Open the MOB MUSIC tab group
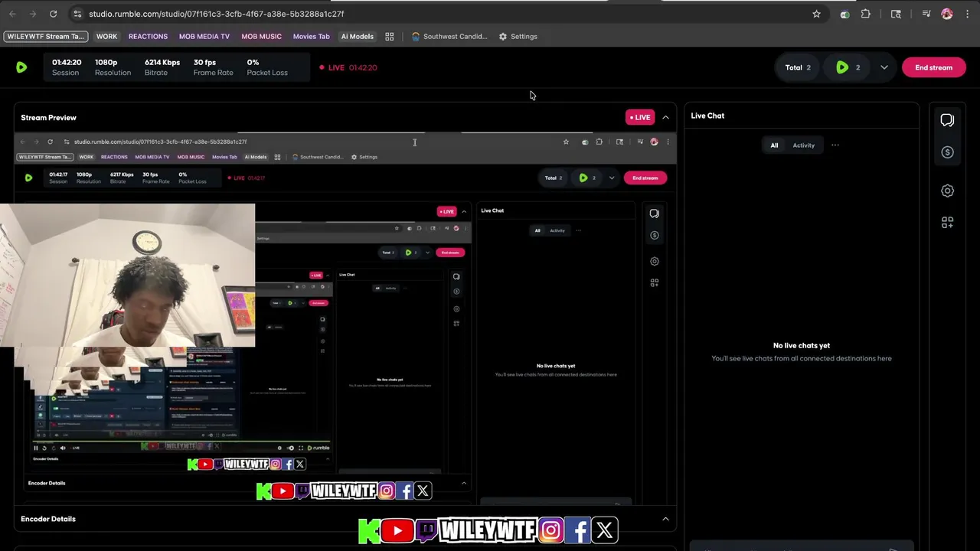This screenshot has height=551, width=980. pyautogui.click(x=262, y=36)
